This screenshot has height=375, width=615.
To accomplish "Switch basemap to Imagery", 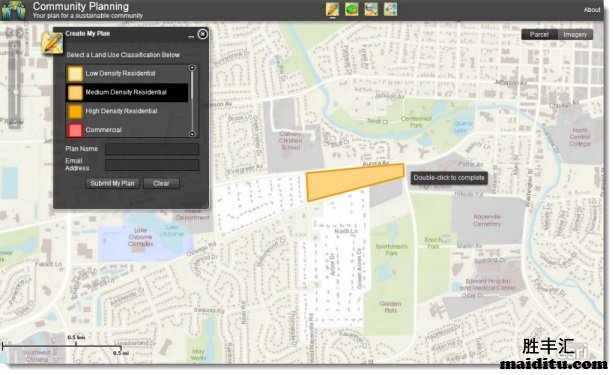I will [x=575, y=35].
